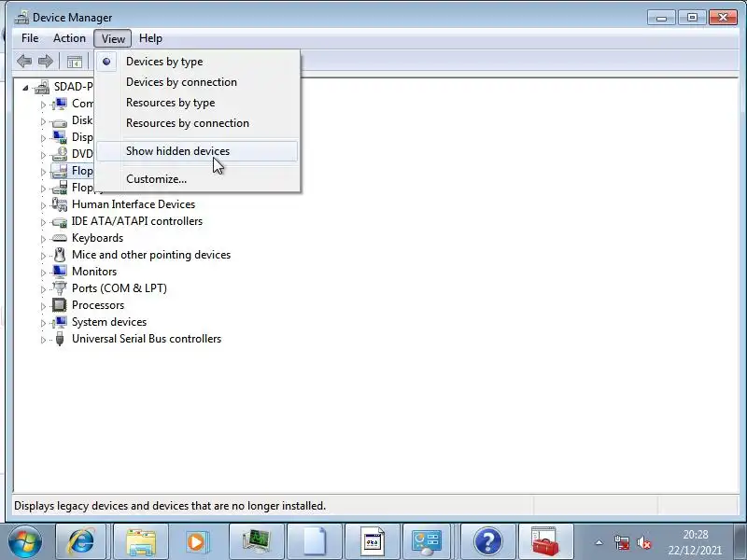The image size is (747, 560).
Task: Open the blank document taskbar icon
Action: coord(315,541)
